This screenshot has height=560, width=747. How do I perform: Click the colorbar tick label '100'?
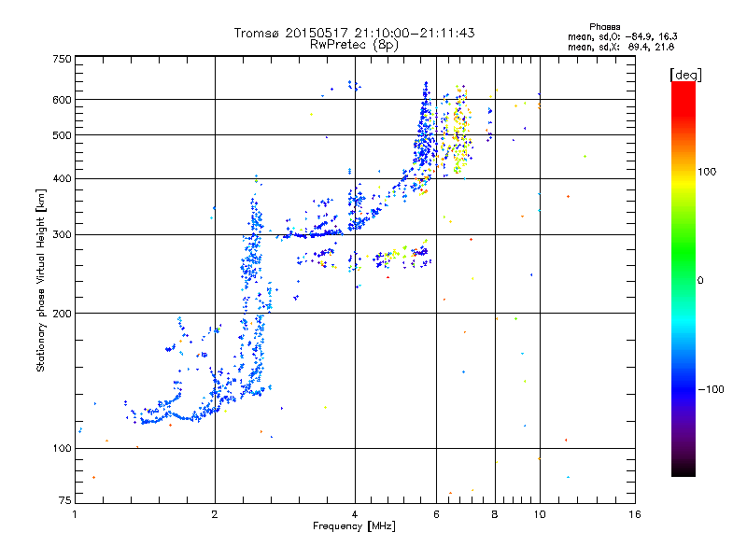click(707, 172)
